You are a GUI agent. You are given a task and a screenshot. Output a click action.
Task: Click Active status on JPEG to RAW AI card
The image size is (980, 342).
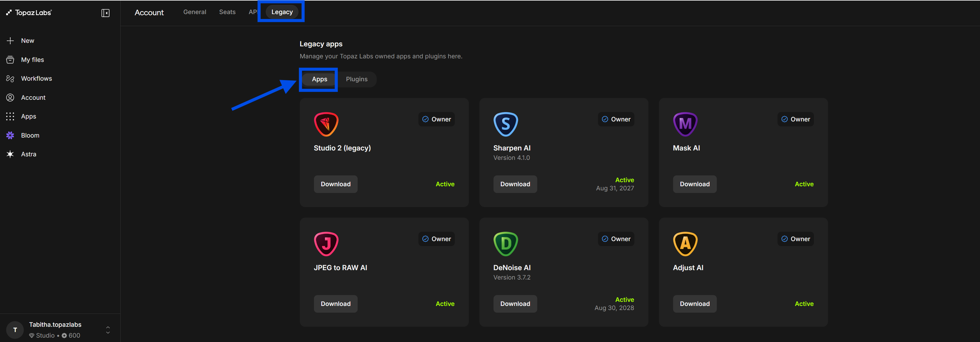click(445, 304)
